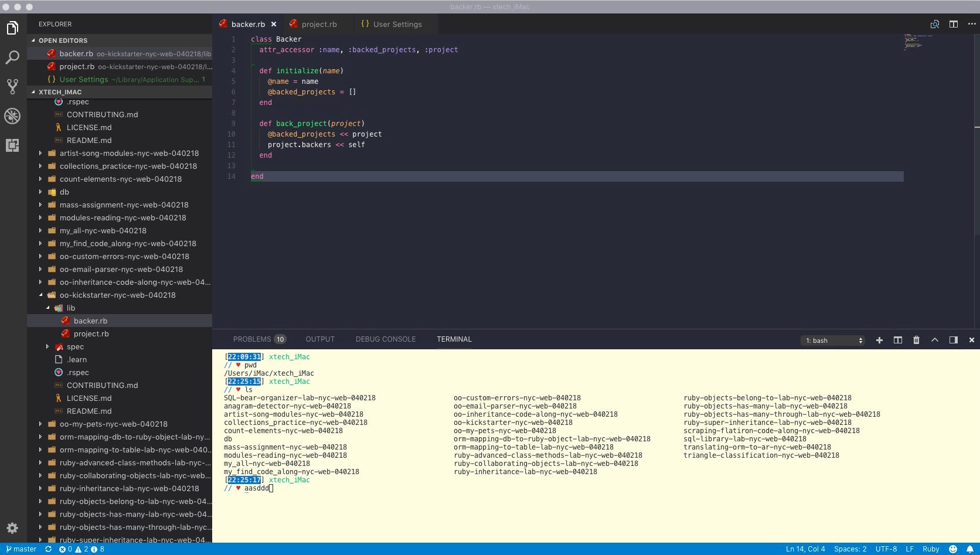Switch to the PROBLEMS tab

253,339
